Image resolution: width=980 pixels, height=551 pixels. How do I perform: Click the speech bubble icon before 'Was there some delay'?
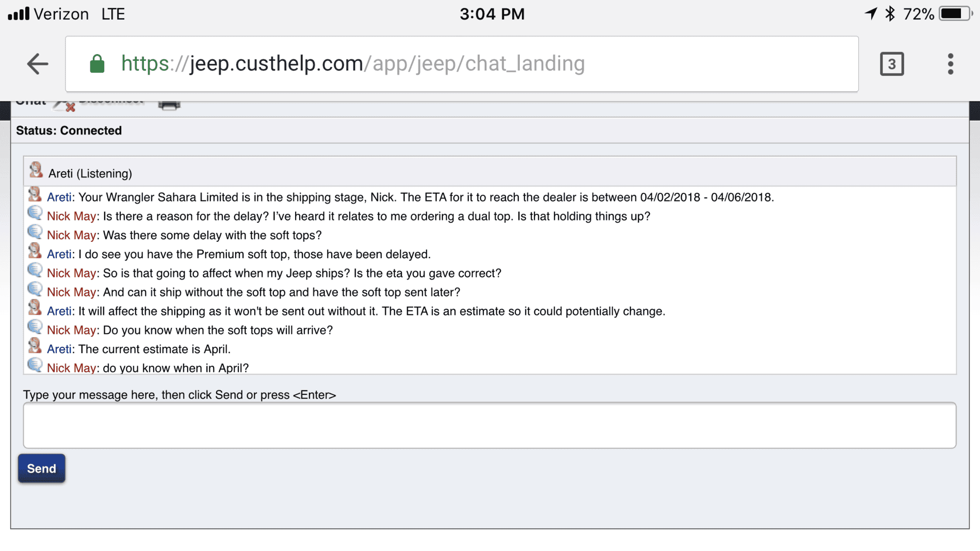pyautogui.click(x=35, y=232)
